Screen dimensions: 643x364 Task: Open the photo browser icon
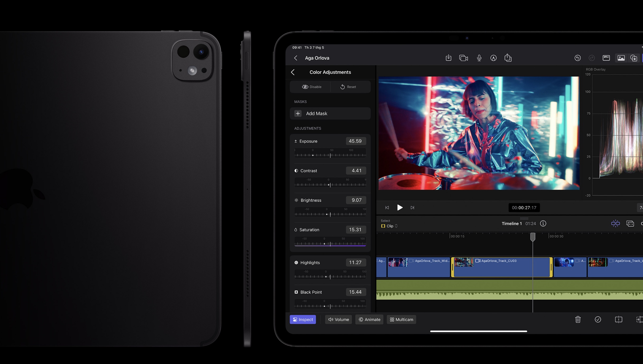pyautogui.click(x=621, y=58)
